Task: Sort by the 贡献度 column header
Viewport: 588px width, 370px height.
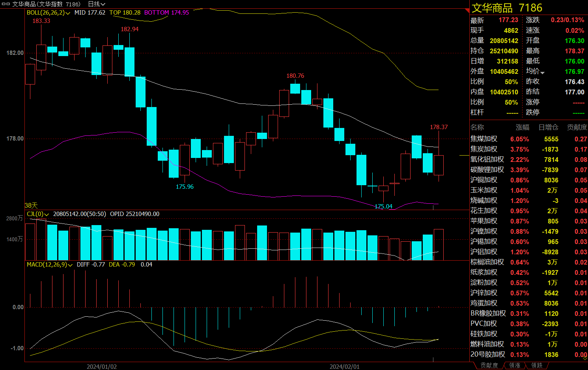Action: pos(577,127)
